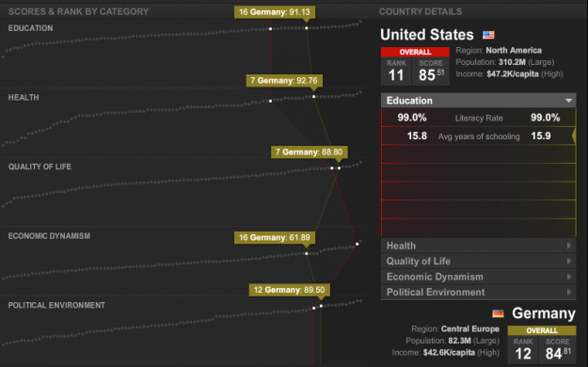
Task: Open the Economic Dynamism section
Action: coord(479,277)
